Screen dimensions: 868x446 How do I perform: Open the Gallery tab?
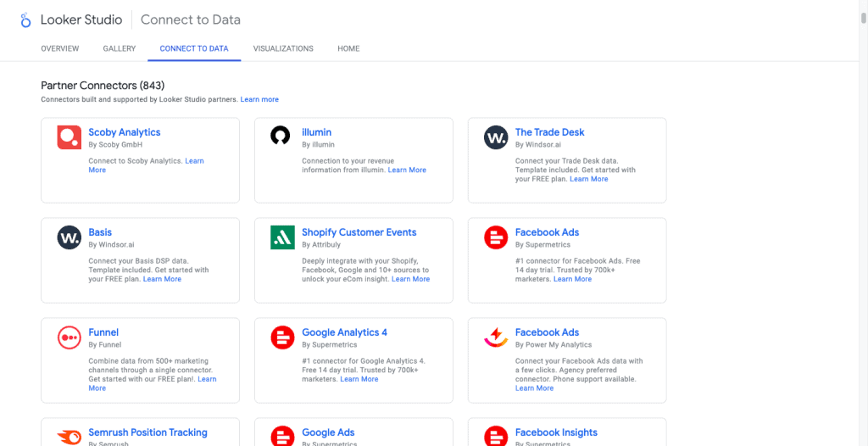pyautogui.click(x=120, y=49)
